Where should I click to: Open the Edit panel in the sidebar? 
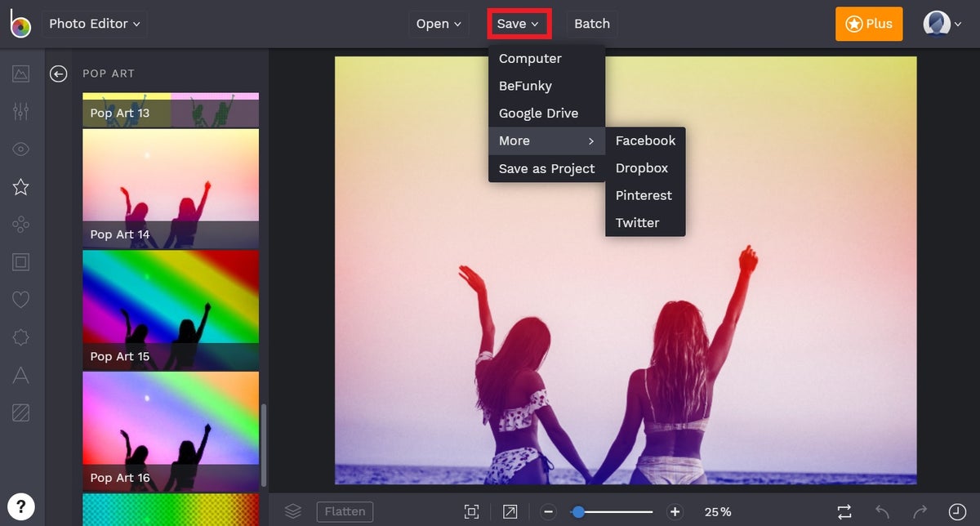coord(20,113)
